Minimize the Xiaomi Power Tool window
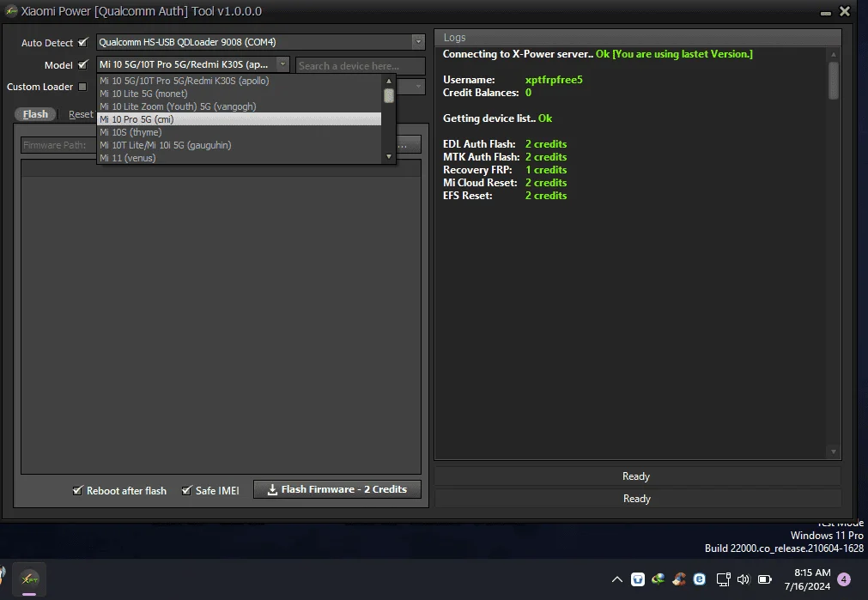 click(x=825, y=12)
